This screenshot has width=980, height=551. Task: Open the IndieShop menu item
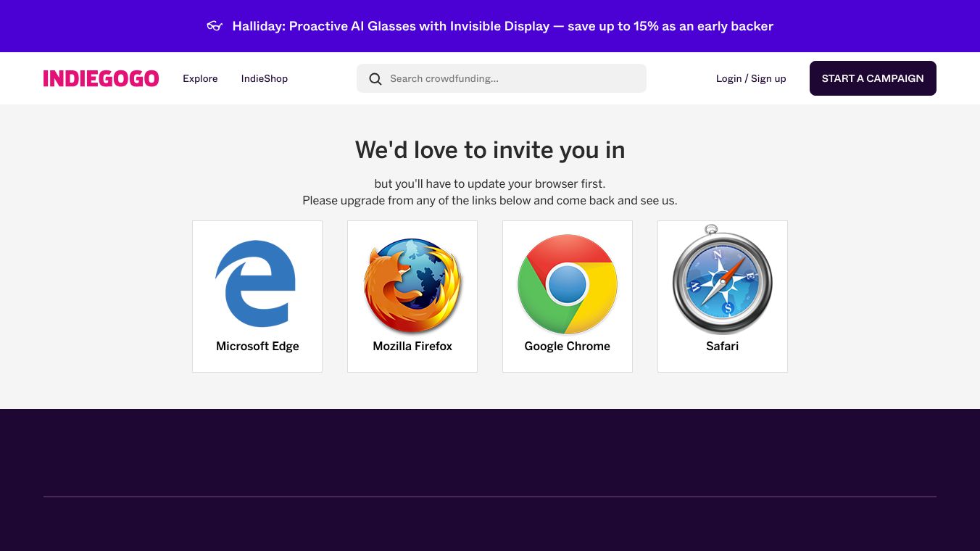pyautogui.click(x=265, y=78)
